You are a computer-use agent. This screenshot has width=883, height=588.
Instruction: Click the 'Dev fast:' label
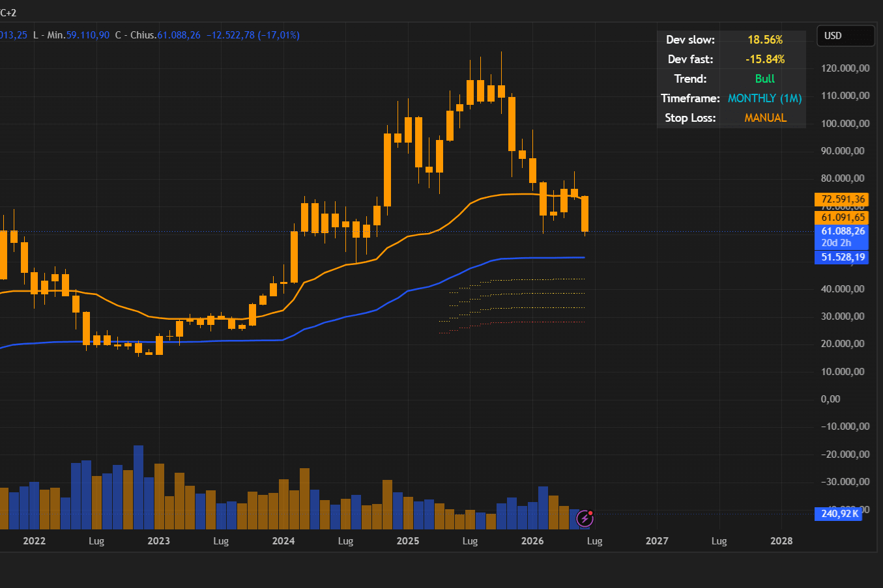[690, 59]
